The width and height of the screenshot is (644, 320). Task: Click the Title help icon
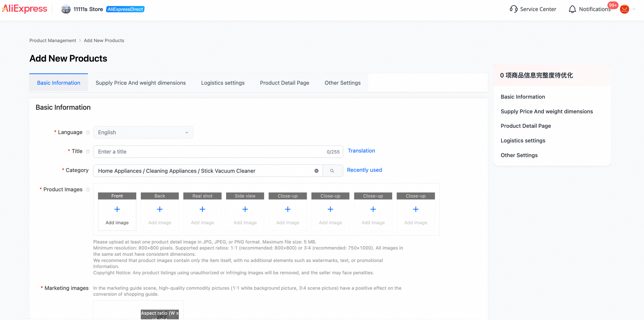tap(88, 152)
